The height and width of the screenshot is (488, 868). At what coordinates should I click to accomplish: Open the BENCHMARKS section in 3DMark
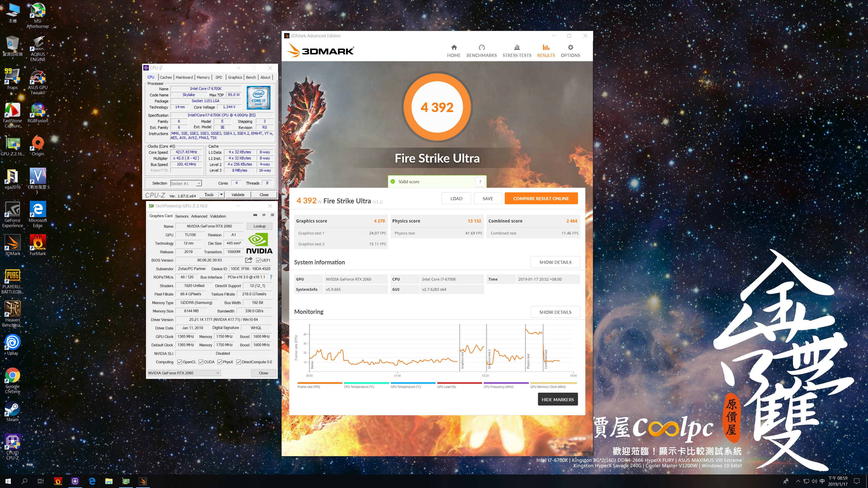481,51
